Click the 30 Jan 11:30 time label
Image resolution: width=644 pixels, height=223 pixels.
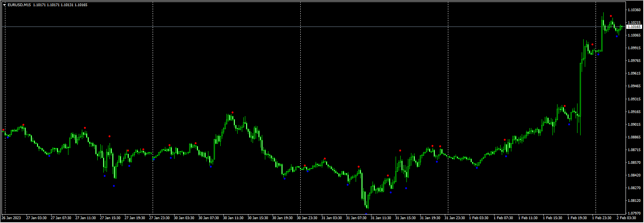[233, 218]
